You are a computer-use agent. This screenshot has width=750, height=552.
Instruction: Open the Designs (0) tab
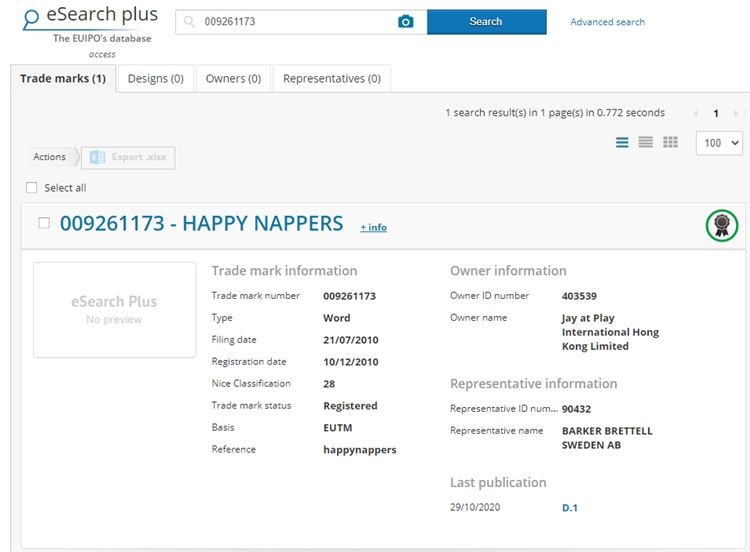click(x=155, y=78)
